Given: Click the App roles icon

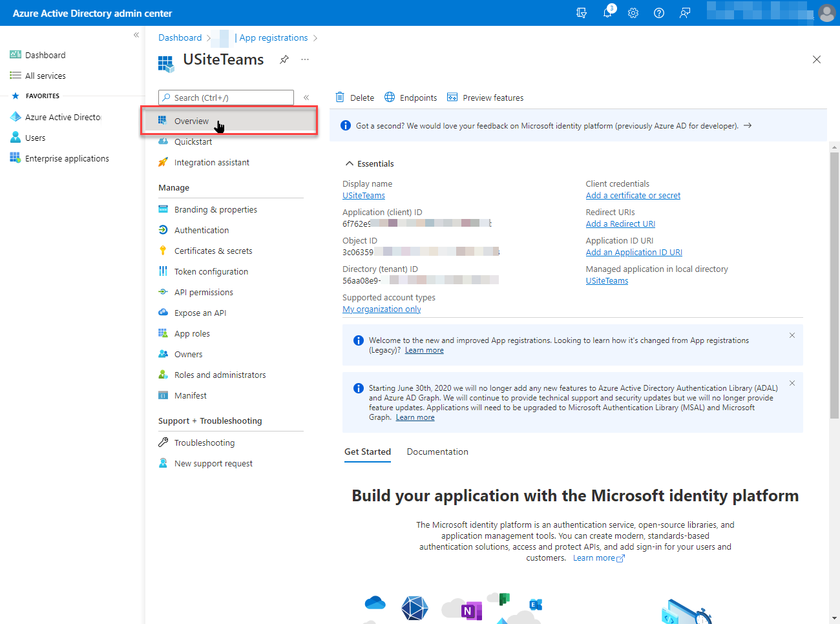Looking at the screenshot, I should pyautogui.click(x=163, y=333).
